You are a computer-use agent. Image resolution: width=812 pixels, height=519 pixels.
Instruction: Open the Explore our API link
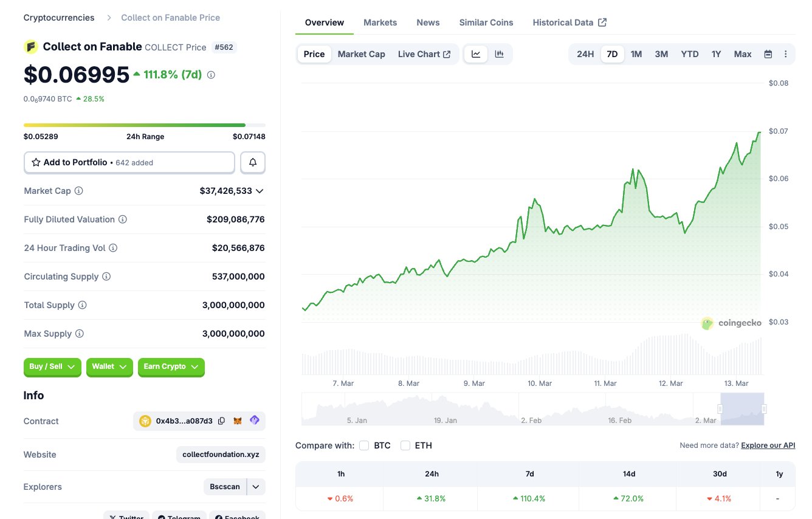[x=768, y=445]
